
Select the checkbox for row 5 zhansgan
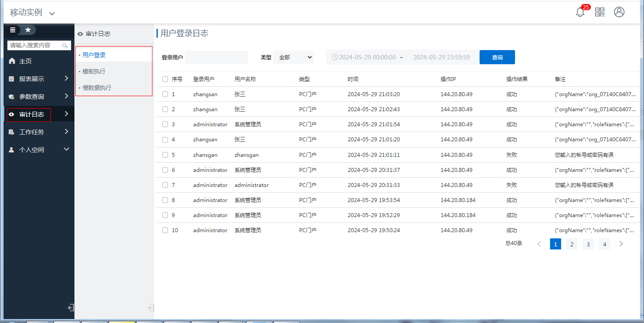(165, 155)
